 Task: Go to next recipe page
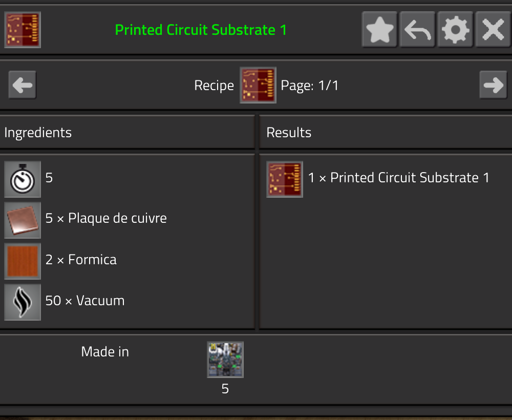click(x=493, y=85)
